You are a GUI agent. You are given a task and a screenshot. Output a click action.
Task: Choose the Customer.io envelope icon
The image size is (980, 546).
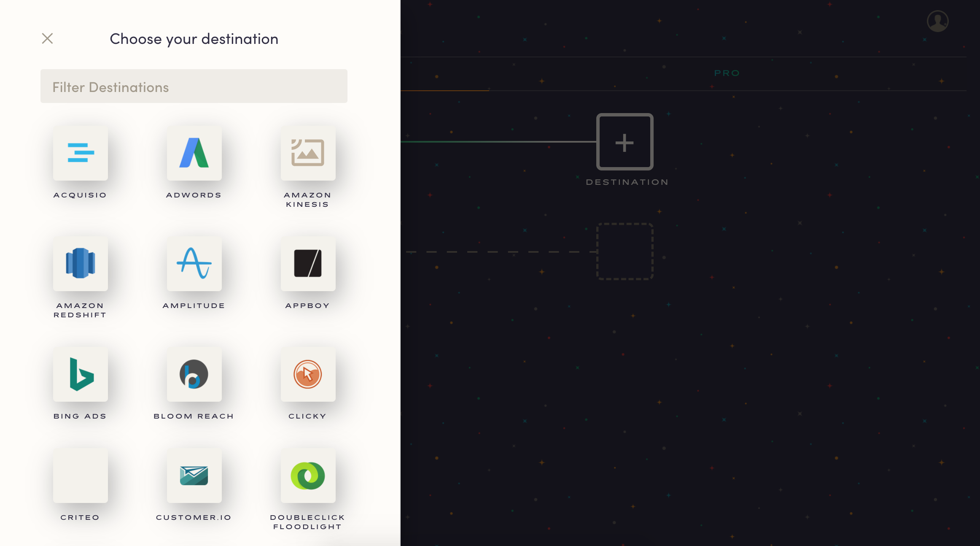(194, 476)
